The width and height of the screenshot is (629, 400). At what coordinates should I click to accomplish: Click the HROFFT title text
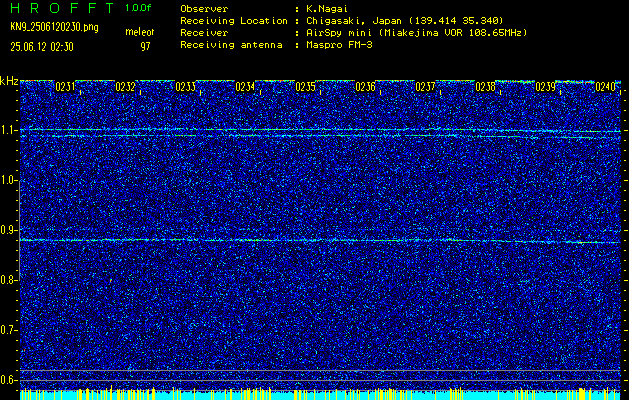pos(62,8)
